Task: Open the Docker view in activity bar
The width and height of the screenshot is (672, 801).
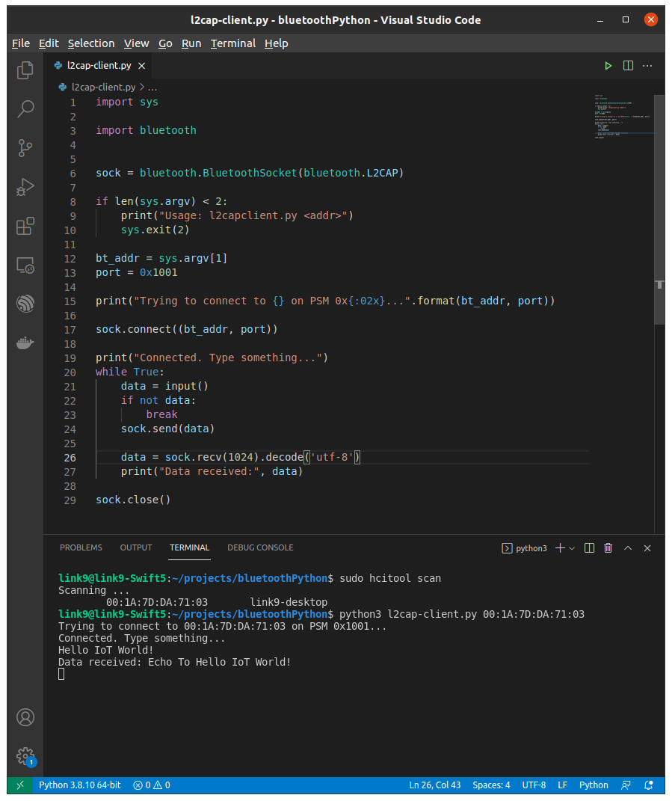Action: coord(25,343)
